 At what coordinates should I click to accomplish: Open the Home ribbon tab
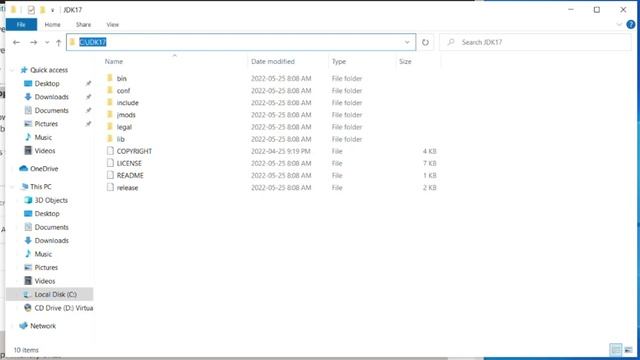click(x=52, y=24)
